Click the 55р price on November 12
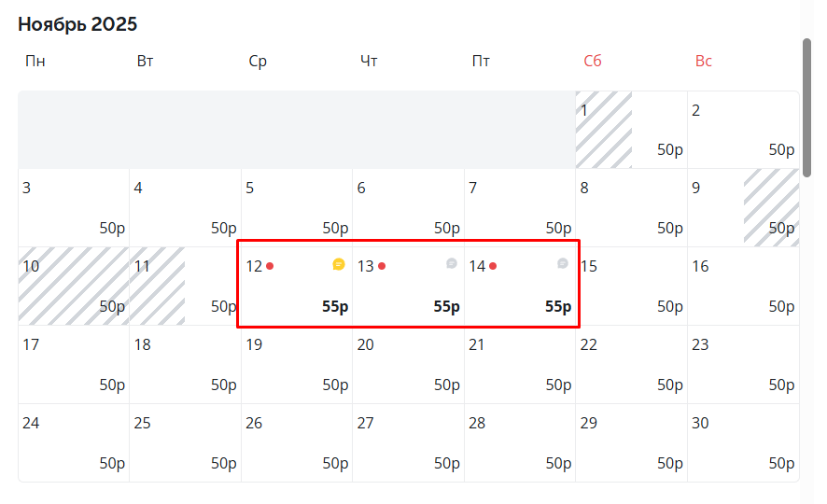 point(335,306)
